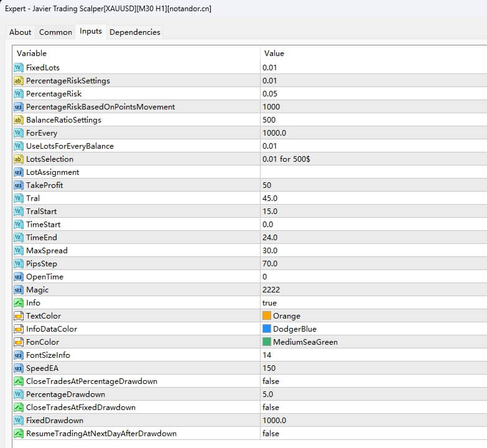The width and height of the screenshot is (487, 448).
Task: Click the MediumSeaGreen color swatch for FonColor
Action: (267, 342)
